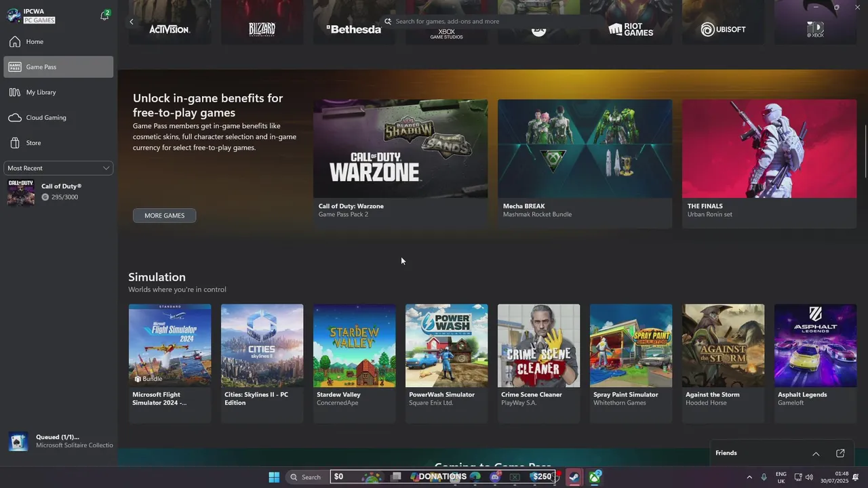This screenshot has width=868, height=488.
Task: Click the Simulation section heading
Action: coord(157,277)
